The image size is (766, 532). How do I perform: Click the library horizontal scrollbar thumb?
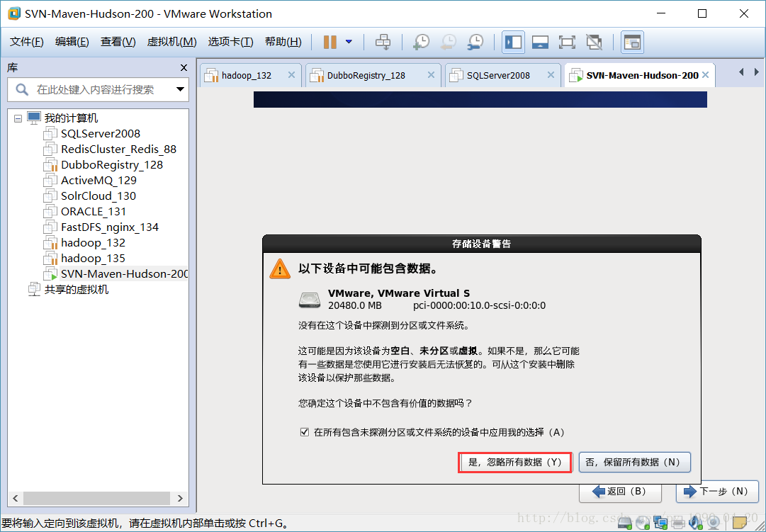tap(97, 498)
